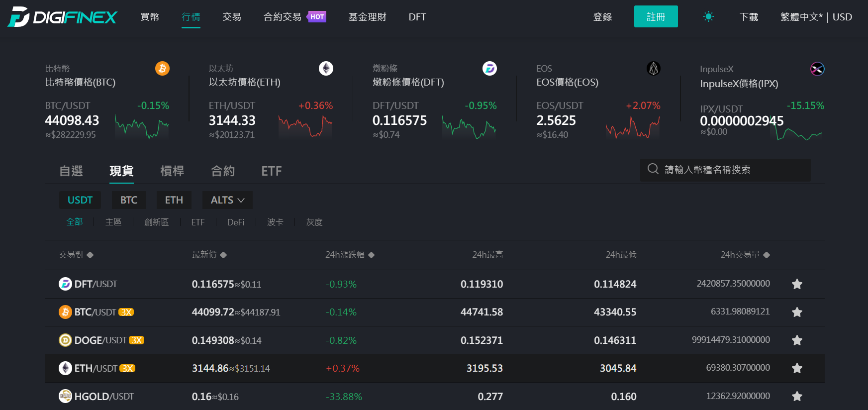The height and width of the screenshot is (410, 868).
Task: Favorite ETH/USDT with its star
Action: click(797, 368)
